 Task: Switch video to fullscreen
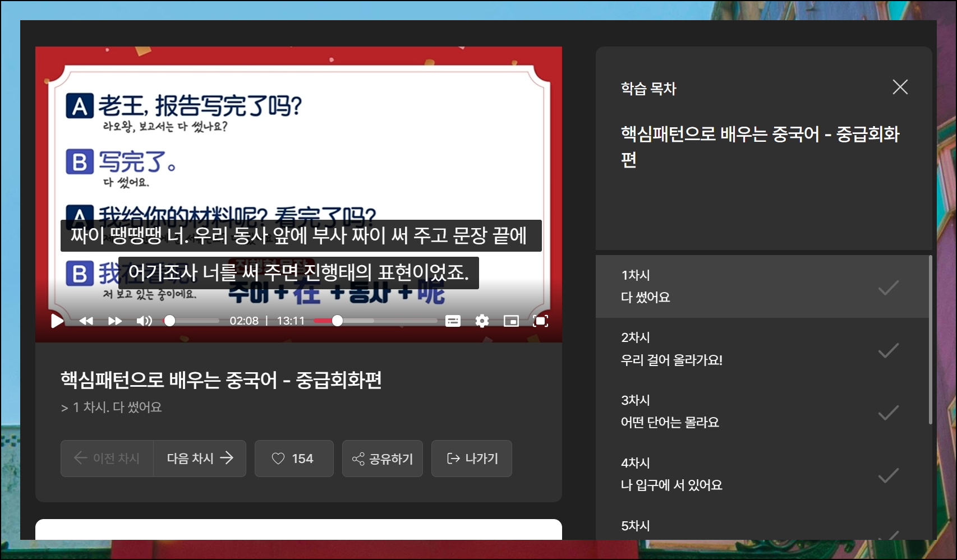pos(540,321)
